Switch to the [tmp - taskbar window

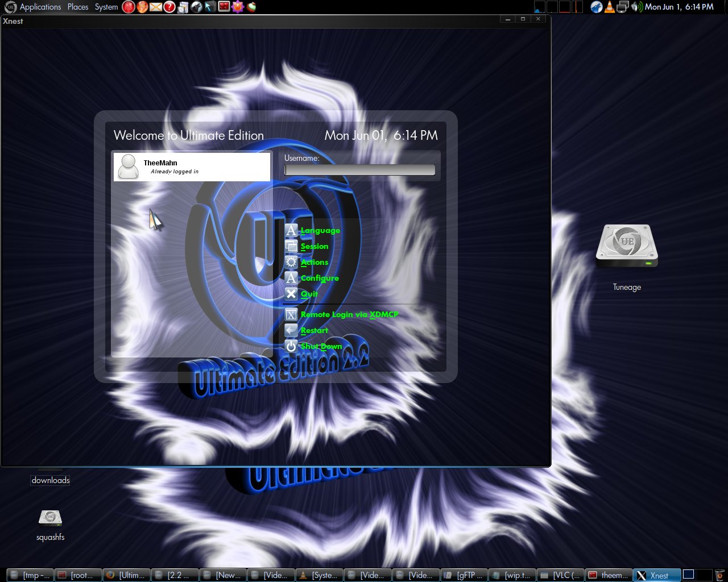click(30, 575)
